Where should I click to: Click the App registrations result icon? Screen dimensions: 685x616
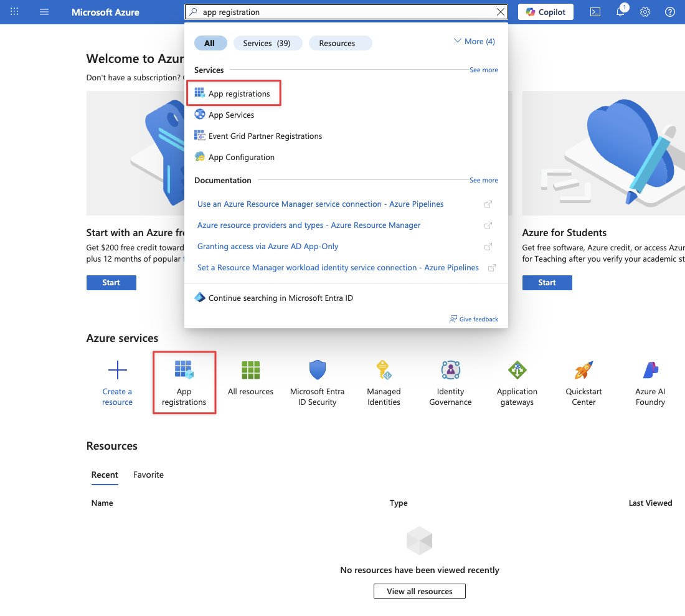[x=200, y=93]
